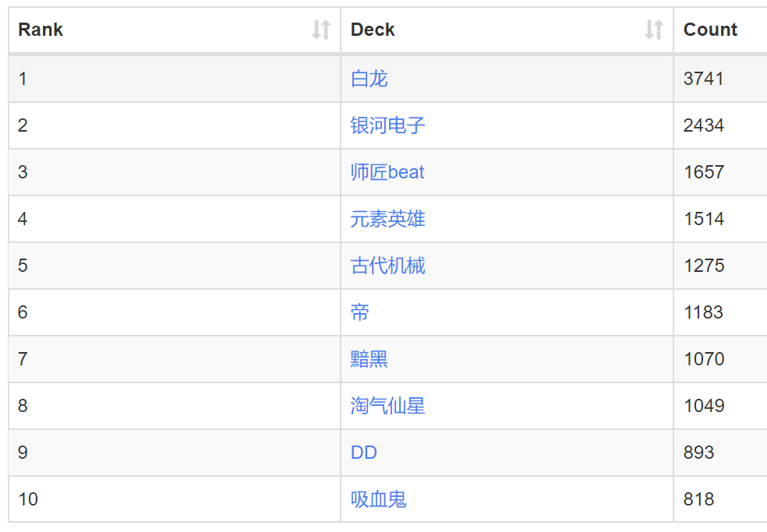Open the 淘气仙星 deck link
Viewport: 767px width, 532px height.
click(x=388, y=406)
